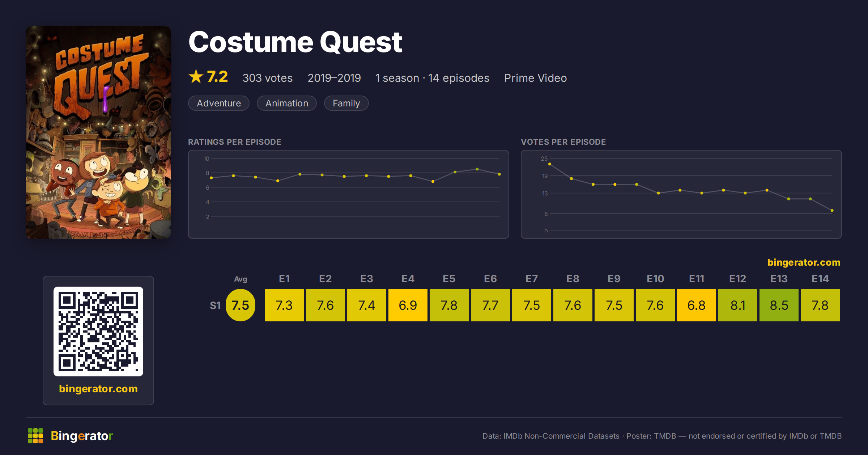Click the first point in votes chart
Screen dimensions: 868x456
pos(550,164)
